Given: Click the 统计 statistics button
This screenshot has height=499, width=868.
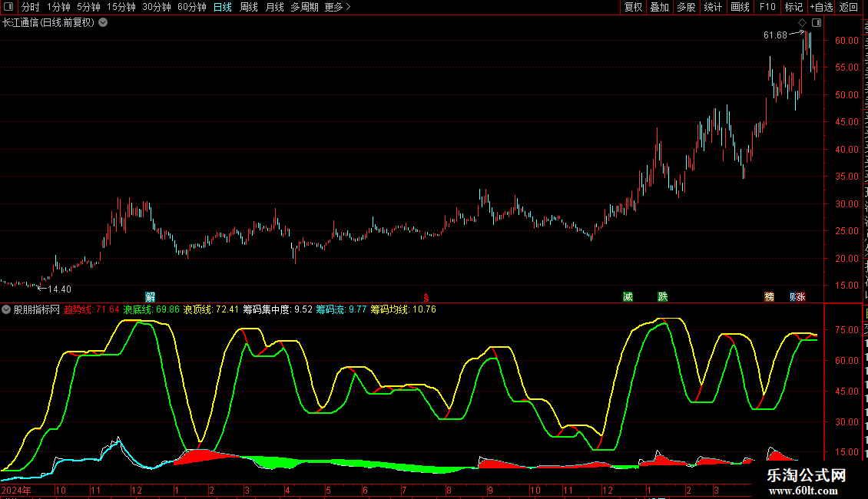Looking at the screenshot, I should click(713, 7).
